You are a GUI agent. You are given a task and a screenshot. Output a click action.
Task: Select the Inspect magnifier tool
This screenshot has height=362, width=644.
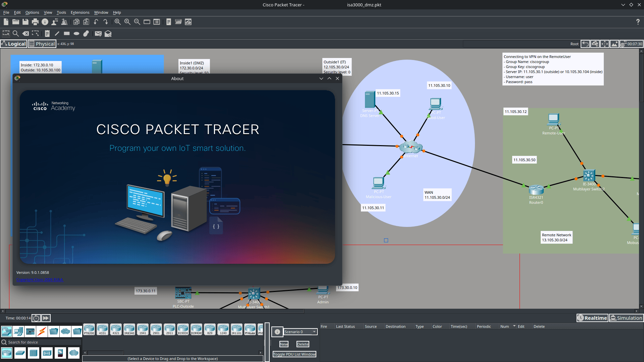point(15,34)
